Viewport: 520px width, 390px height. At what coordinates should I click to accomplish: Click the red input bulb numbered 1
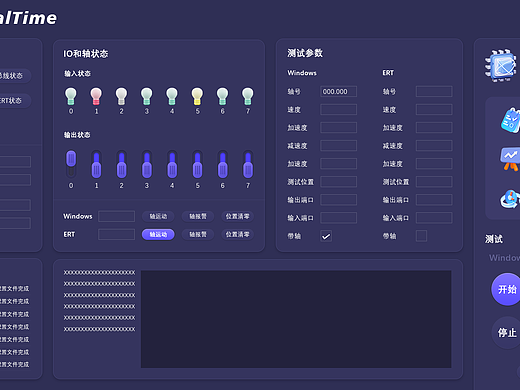[96, 96]
